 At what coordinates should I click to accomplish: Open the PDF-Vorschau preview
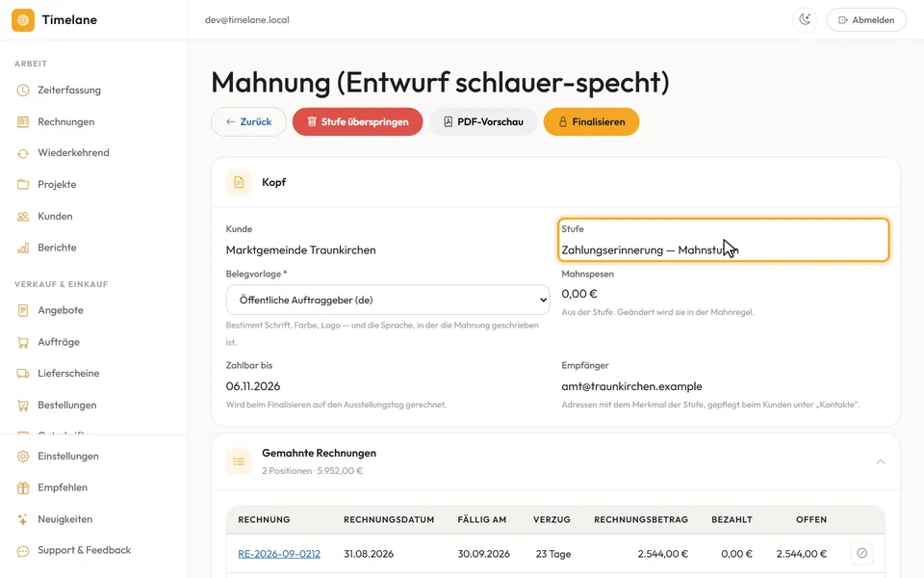483,122
